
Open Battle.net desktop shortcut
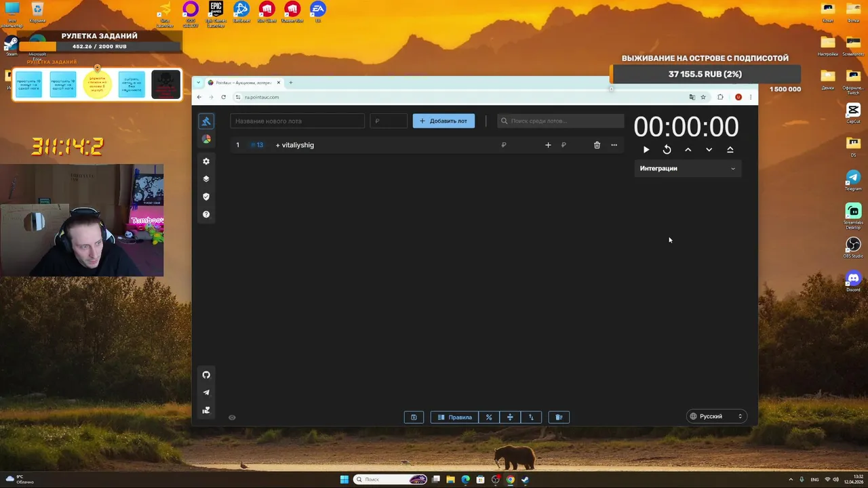click(x=241, y=12)
